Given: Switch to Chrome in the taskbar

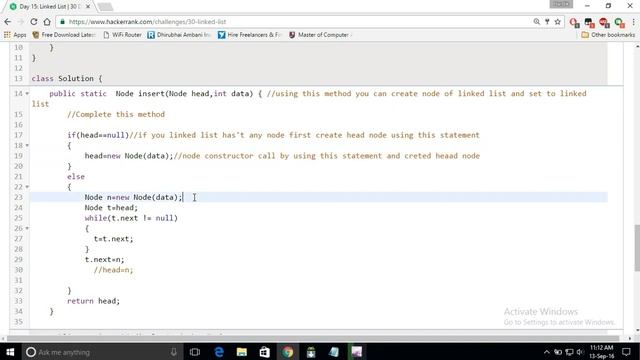Looking at the screenshot, I should pos(287,352).
